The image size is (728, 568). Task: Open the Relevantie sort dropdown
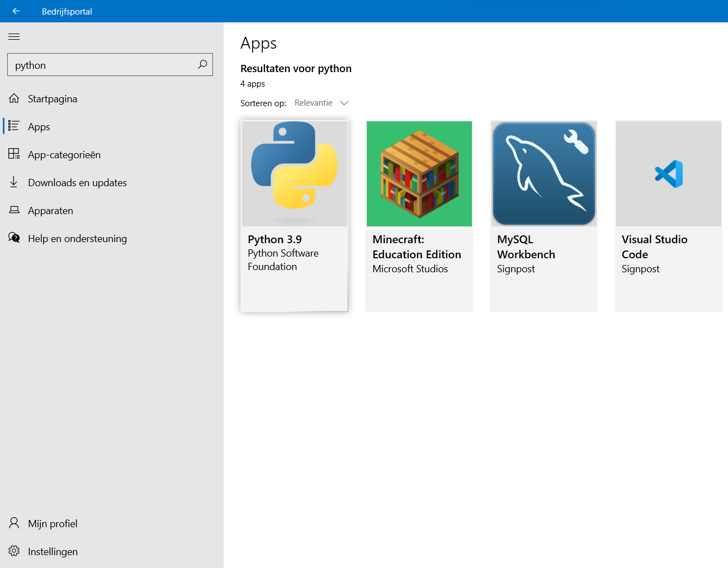point(322,103)
